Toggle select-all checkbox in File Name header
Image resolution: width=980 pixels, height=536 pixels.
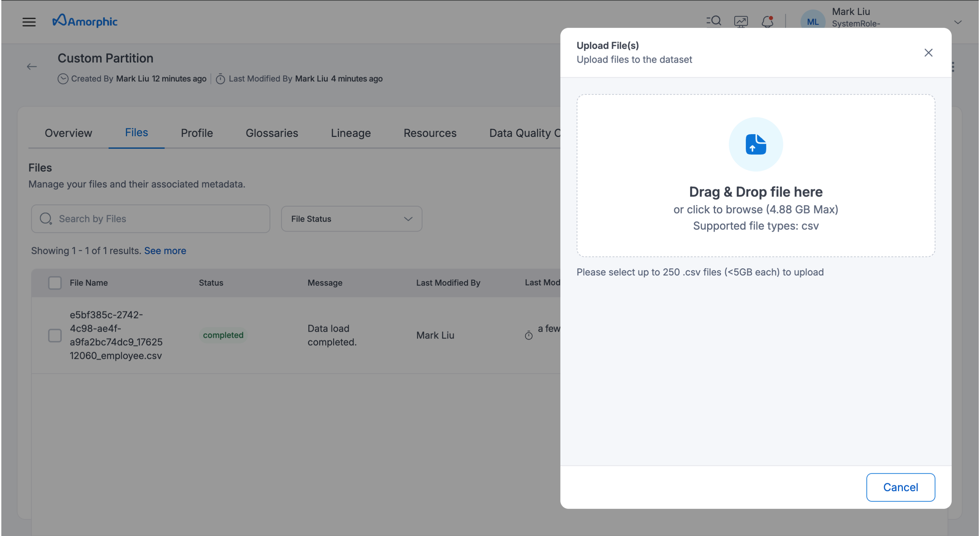[55, 283]
